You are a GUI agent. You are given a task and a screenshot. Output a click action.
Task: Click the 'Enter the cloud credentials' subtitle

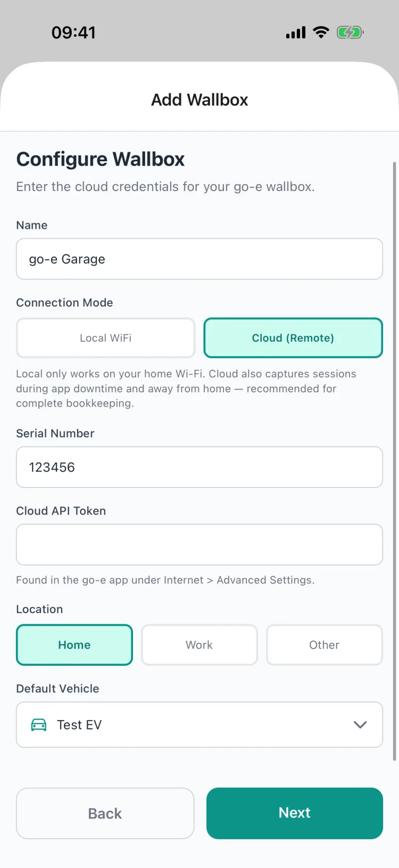click(x=165, y=187)
